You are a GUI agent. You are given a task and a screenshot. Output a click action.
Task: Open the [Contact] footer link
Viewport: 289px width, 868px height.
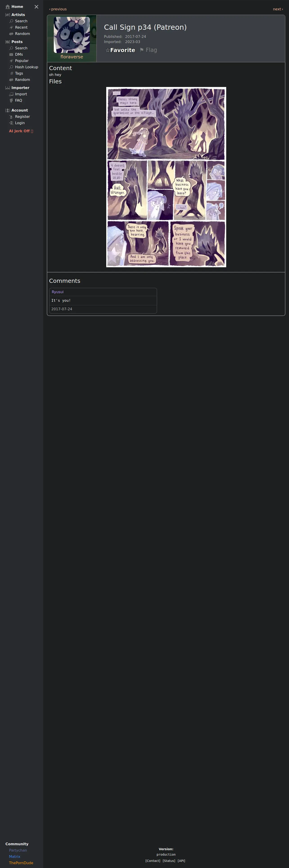pyautogui.click(x=153, y=861)
